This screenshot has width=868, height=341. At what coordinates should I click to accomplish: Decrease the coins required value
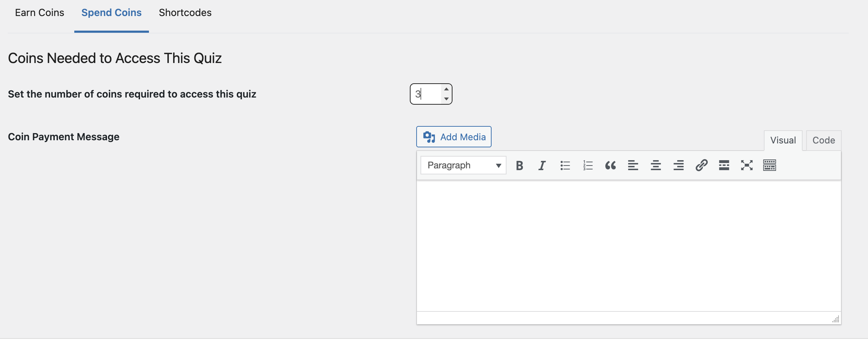pyautogui.click(x=446, y=99)
